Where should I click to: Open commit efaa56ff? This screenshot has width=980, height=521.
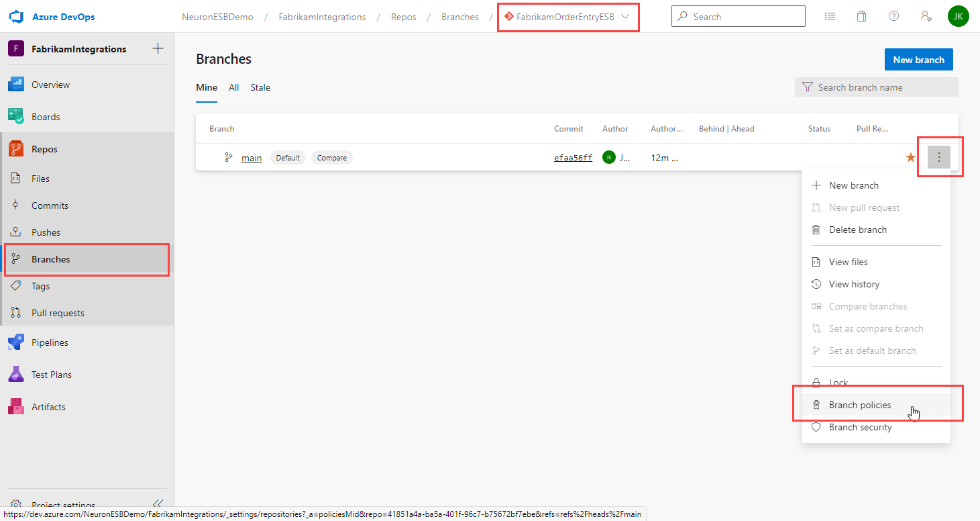tap(574, 158)
